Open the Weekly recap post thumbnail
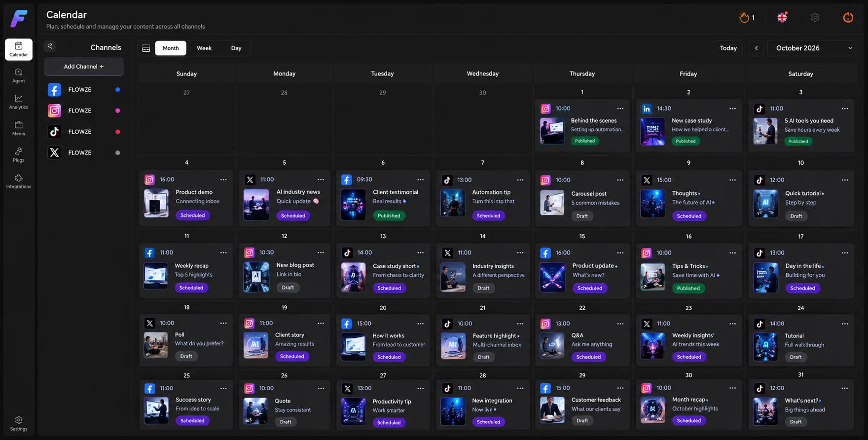 (156, 276)
